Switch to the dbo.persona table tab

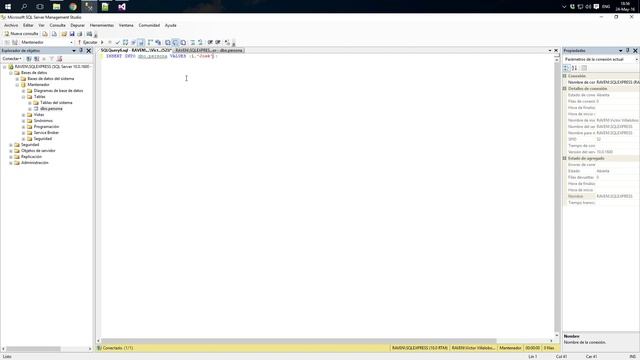(x=209, y=50)
